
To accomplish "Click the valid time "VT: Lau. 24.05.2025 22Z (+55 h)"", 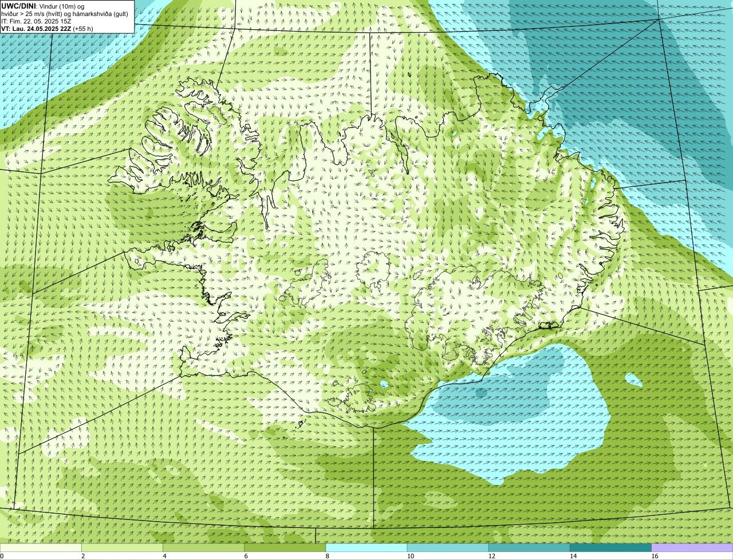I will coord(48,29).
